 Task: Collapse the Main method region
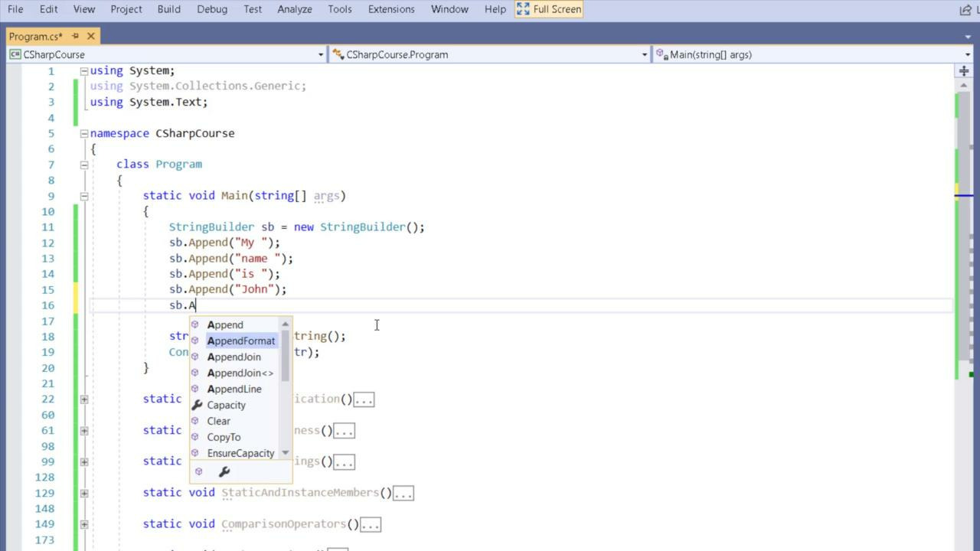point(83,196)
